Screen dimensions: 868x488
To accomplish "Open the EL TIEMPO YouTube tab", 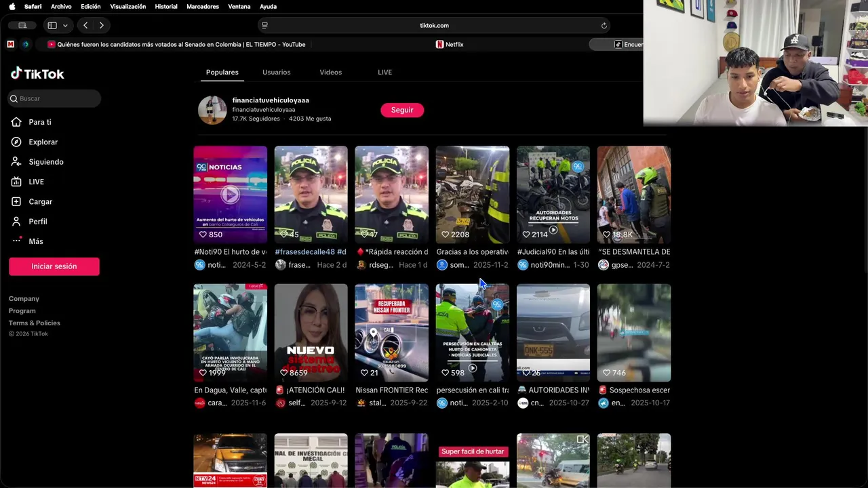I will (176, 44).
